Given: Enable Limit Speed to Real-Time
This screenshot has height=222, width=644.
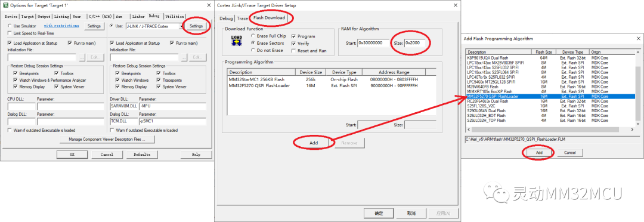Looking at the screenshot, I should [x=10, y=33].
